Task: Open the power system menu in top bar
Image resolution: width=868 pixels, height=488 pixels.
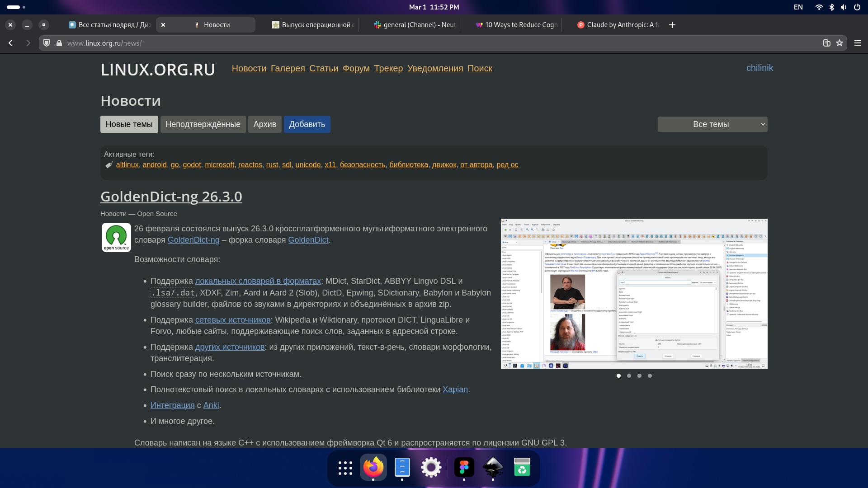Action: [x=857, y=7]
